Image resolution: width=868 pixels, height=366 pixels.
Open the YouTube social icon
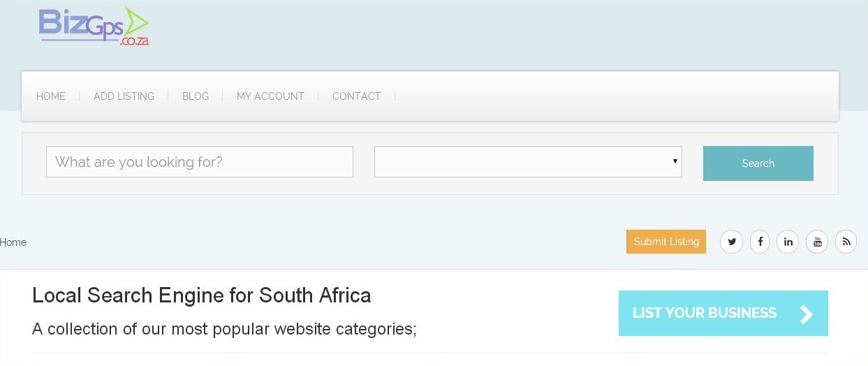(817, 242)
